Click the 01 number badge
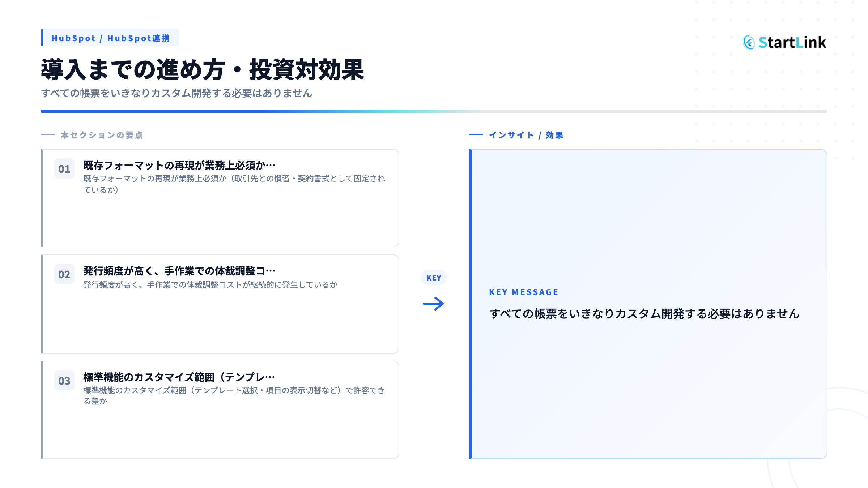The height and width of the screenshot is (488, 868). [64, 169]
